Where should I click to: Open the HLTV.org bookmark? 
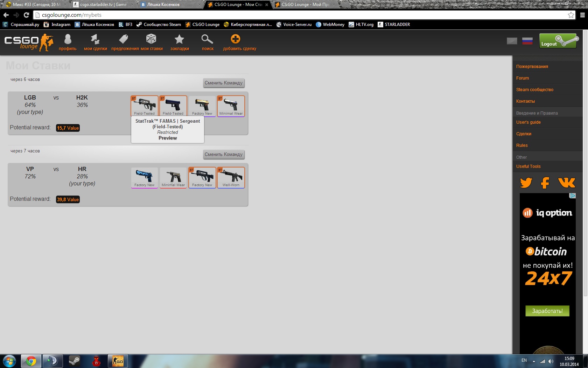point(361,25)
